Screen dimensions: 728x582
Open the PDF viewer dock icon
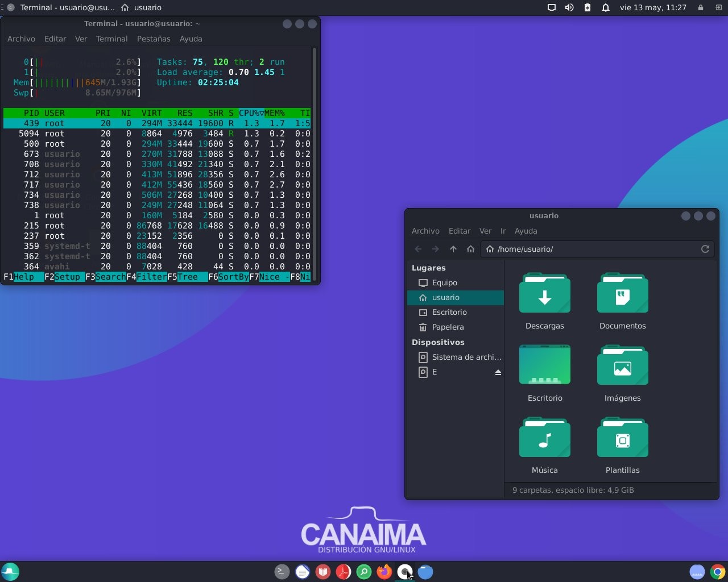pos(344,572)
